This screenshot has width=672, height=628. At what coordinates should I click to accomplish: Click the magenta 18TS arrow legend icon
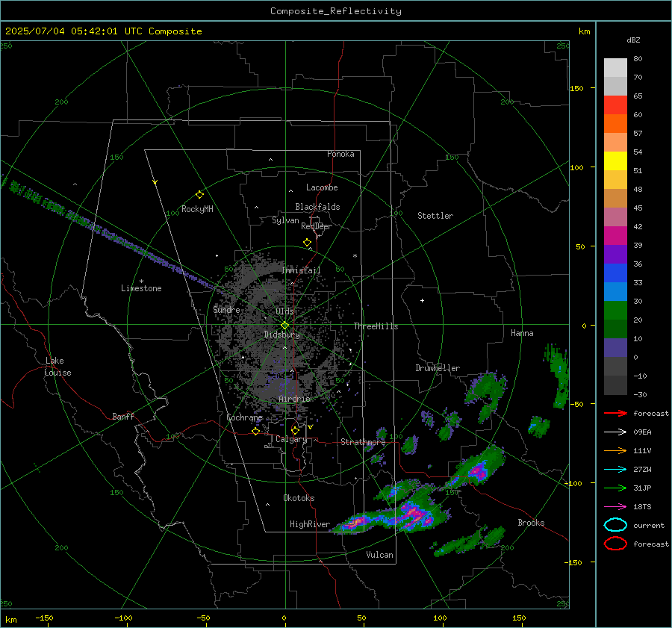(x=615, y=507)
